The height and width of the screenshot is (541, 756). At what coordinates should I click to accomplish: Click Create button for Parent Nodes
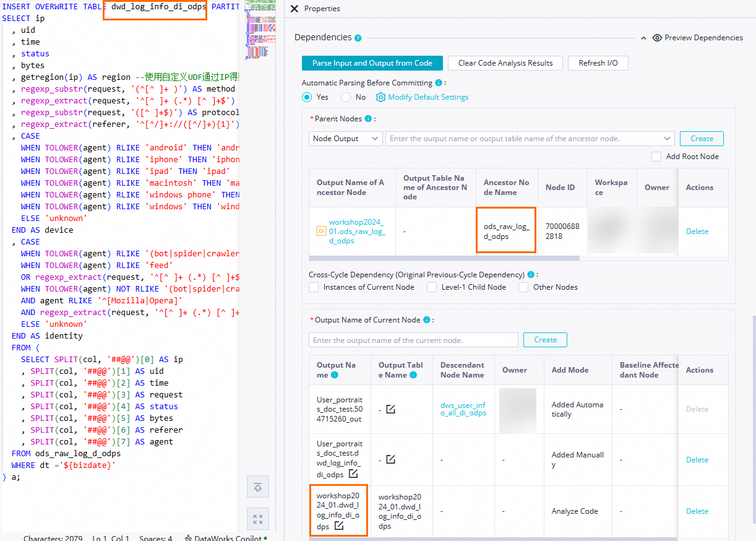tap(702, 139)
